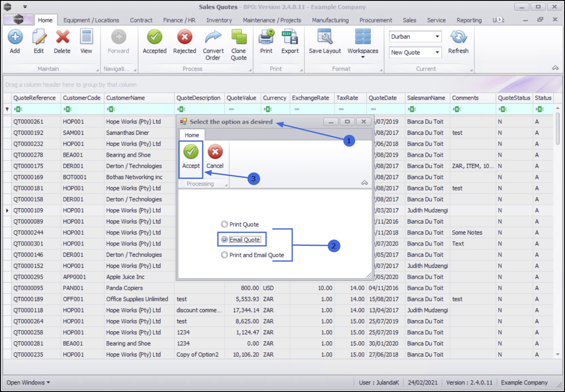Open the Finance / HR tab
Viewport: 565px width, 392px height.
coord(179,20)
